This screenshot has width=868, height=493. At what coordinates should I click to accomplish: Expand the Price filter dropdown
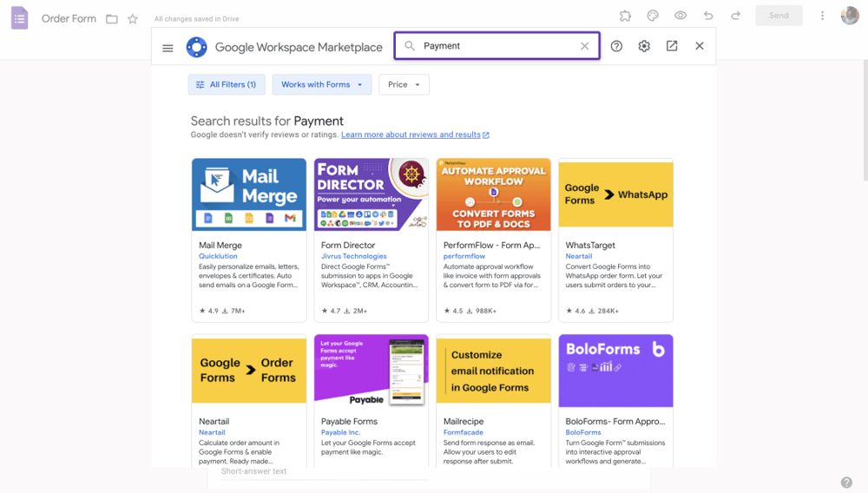404,85
